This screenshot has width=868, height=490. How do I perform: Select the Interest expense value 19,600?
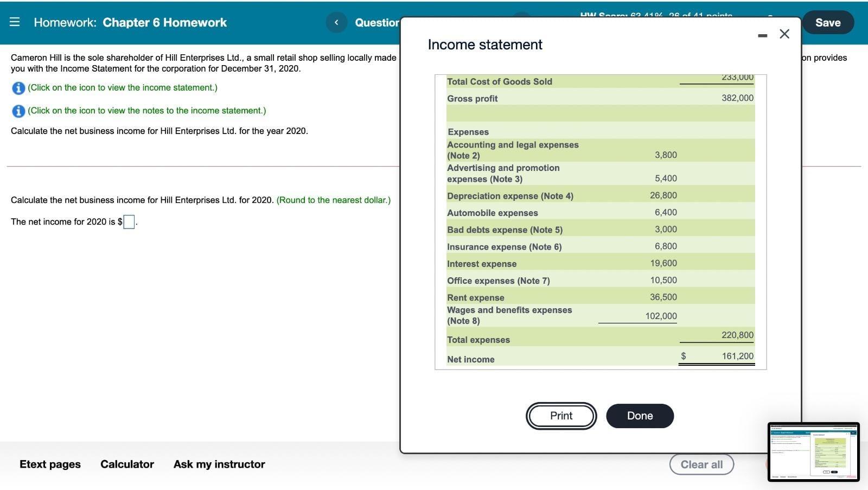coord(663,263)
